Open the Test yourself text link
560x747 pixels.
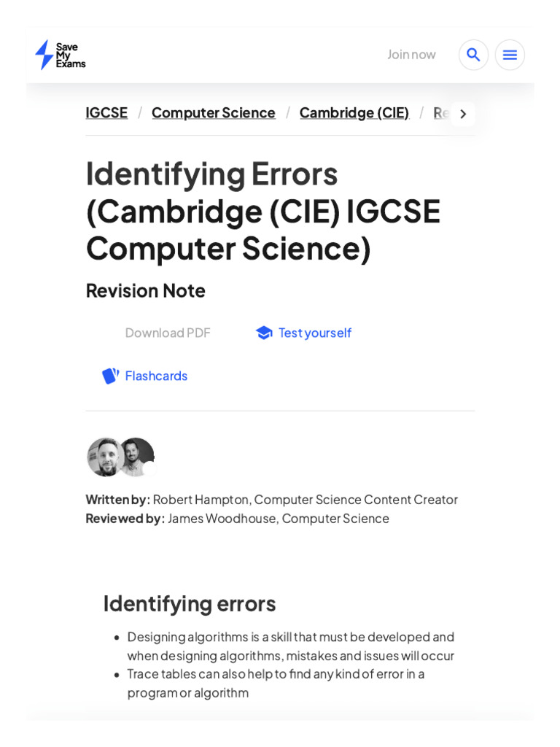point(315,333)
